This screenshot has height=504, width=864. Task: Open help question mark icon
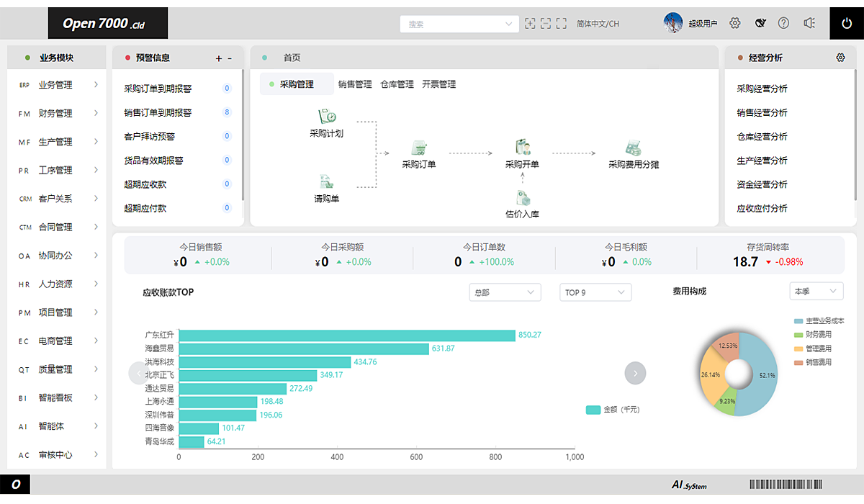783,23
